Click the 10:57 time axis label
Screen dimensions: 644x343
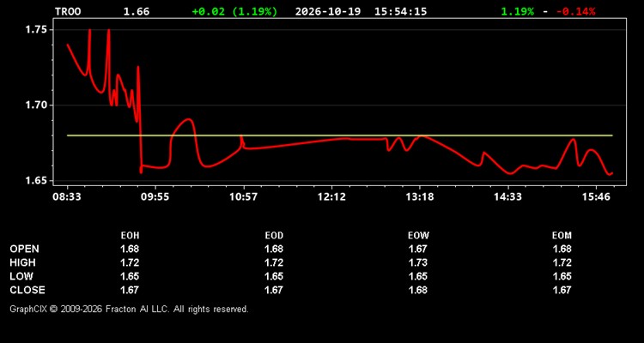pos(243,197)
